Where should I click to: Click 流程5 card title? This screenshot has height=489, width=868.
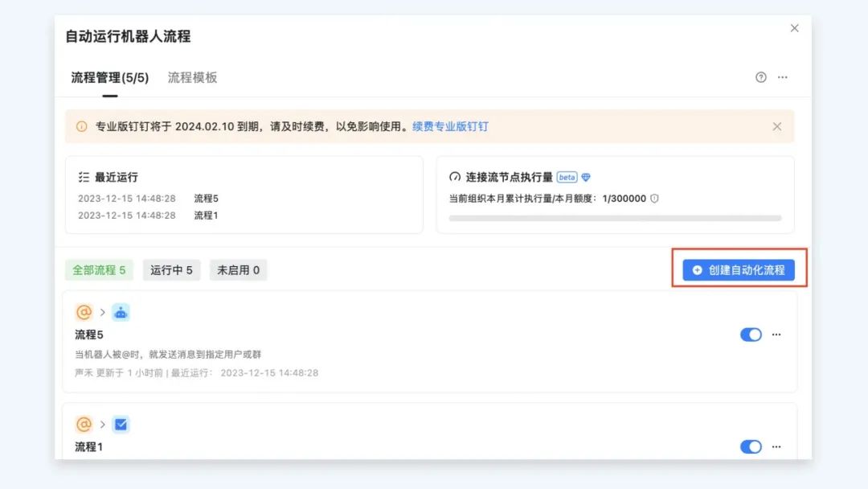click(x=89, y=335)
